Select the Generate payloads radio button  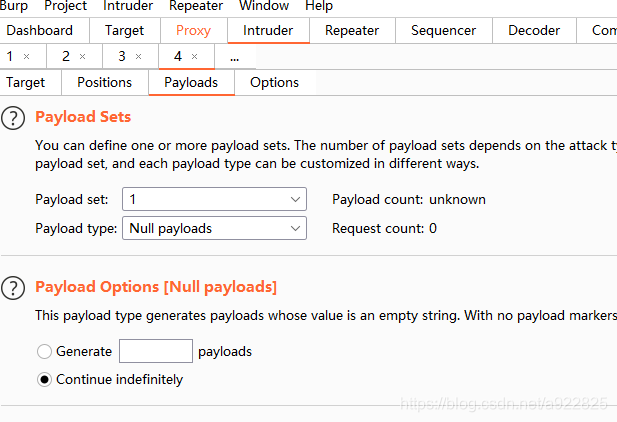pyautogui.click(x=44, y=352)
